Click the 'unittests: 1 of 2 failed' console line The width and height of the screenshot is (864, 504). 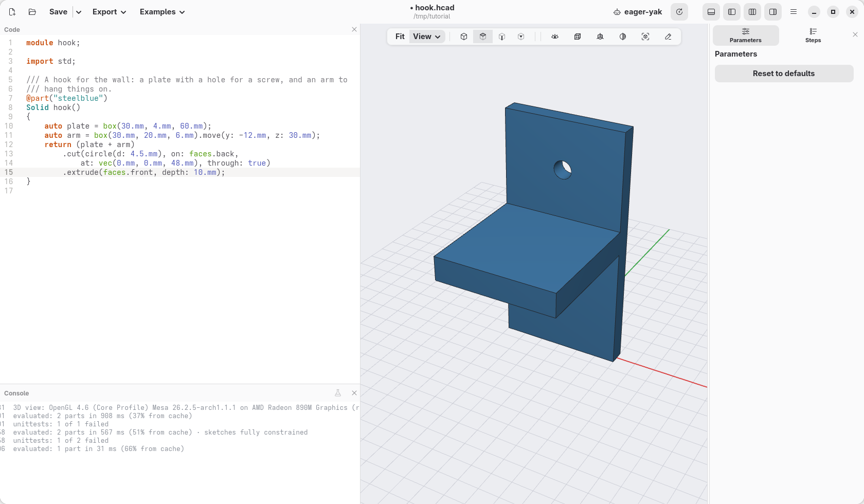click(61, 441)
